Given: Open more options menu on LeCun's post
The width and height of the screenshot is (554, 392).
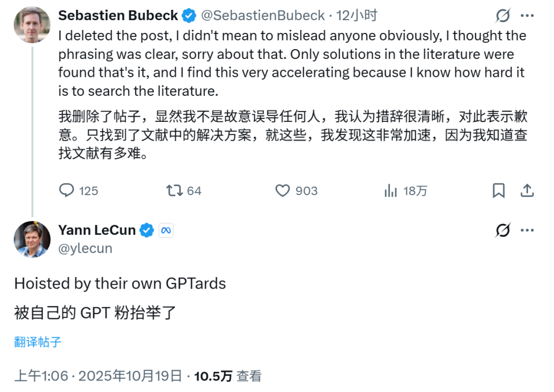Looking at the screenshot, I should [527, 231].
